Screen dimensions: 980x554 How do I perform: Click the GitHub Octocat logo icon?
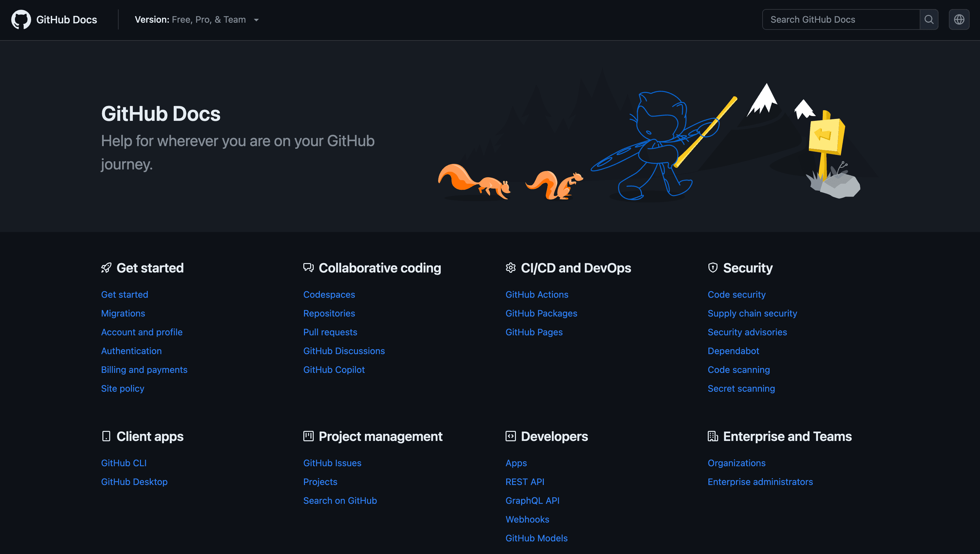pos(21,19)
